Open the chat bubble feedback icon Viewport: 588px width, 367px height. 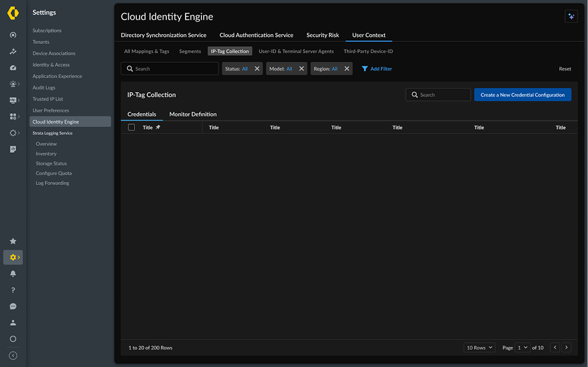[13, 306]
